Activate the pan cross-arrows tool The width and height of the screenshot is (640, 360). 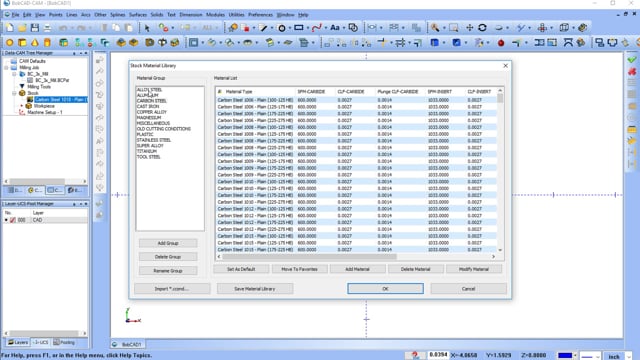[469, 28]
